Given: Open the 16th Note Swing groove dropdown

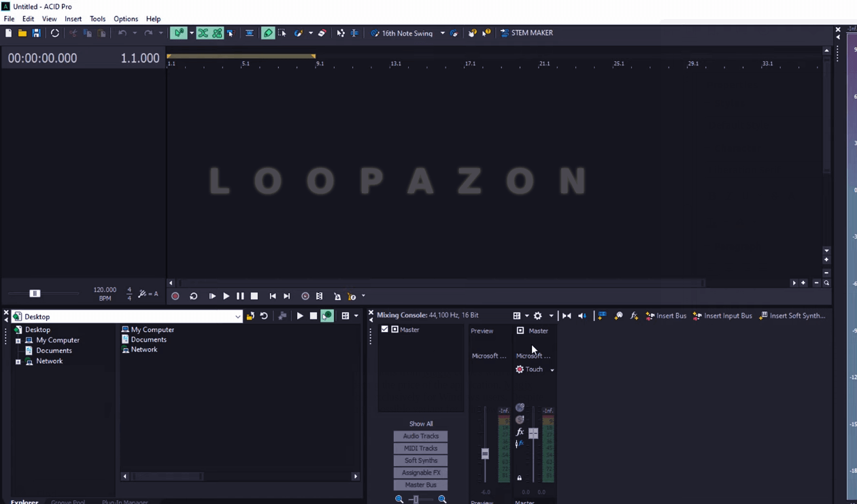Looking at the screenshot, I should click(x=442, y=33).
